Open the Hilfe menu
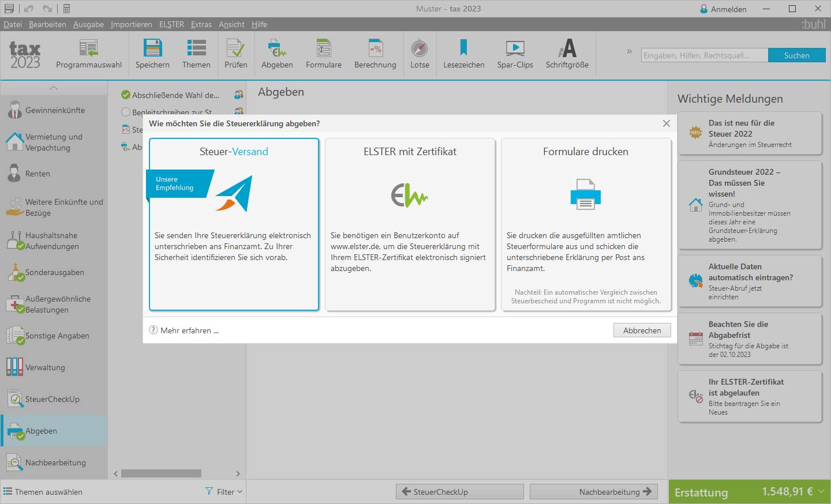 click(259, 24)
